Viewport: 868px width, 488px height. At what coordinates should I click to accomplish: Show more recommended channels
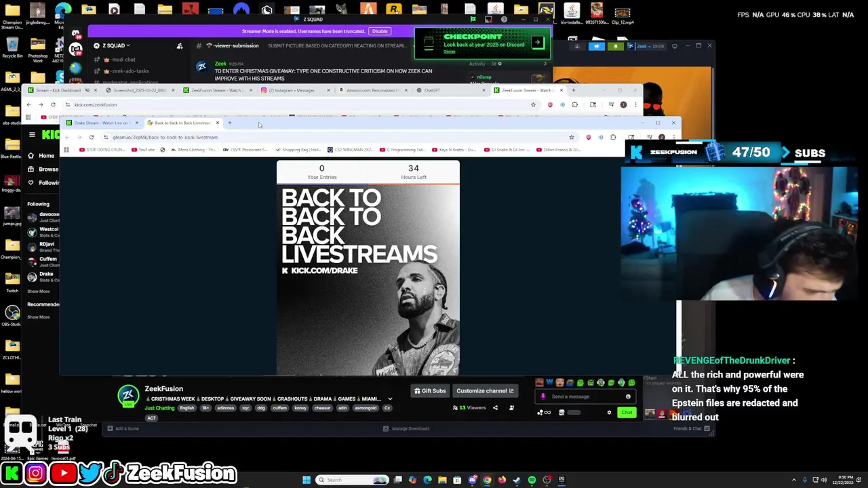39,317
